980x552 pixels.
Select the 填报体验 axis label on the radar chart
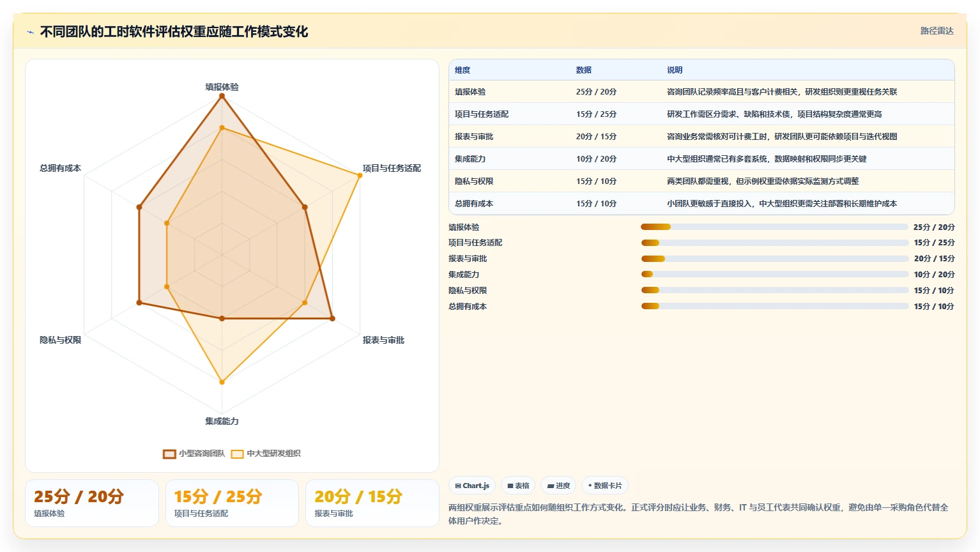(x=222, y=87)
